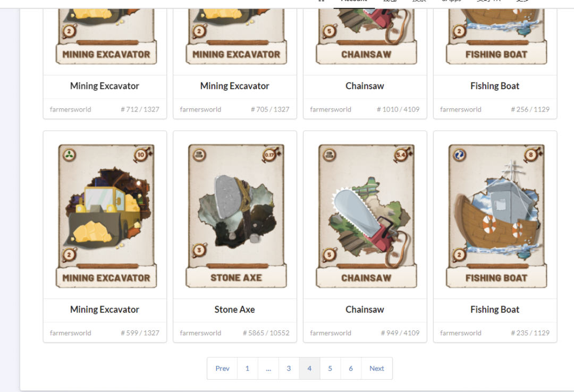Click the stone resource icon on Stone Axe card
574x392 pixels.
click(199, 155)
